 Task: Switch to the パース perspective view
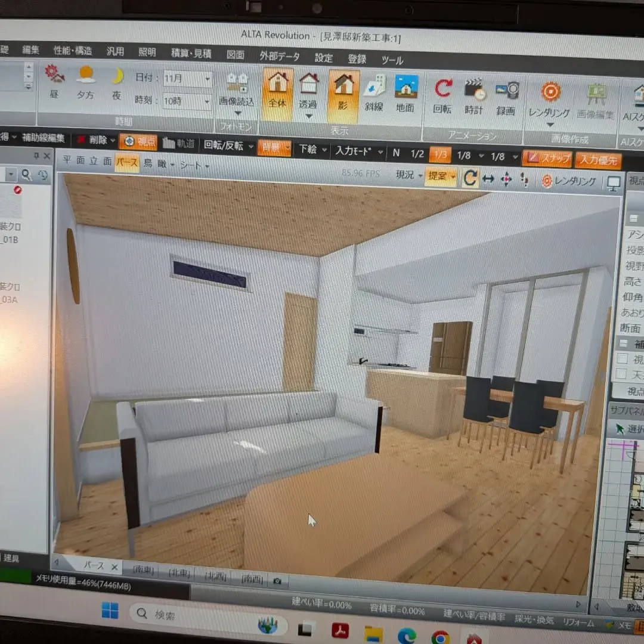tap(127, 163)
